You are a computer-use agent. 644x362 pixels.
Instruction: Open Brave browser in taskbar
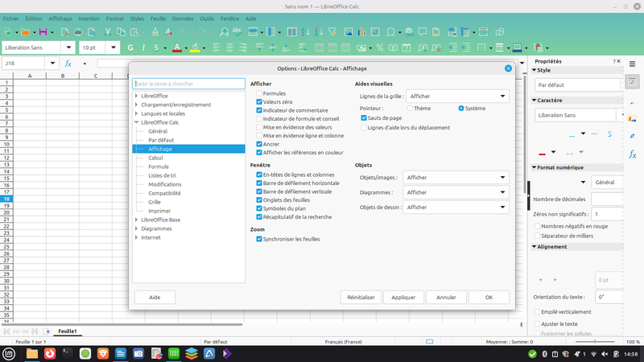tap(103, 353)
